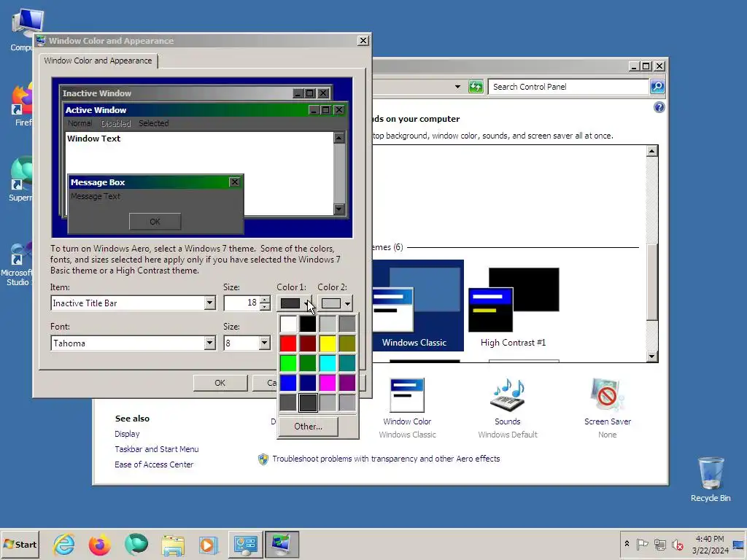The image size is (747, 560).
Task: Select the Windows Classic theme thumbnail
Action: pos(418,306)
